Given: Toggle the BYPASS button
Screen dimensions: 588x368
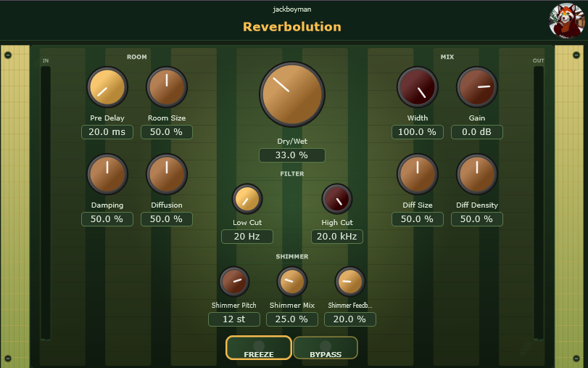Looking at the screenshot, I should 326,348.
